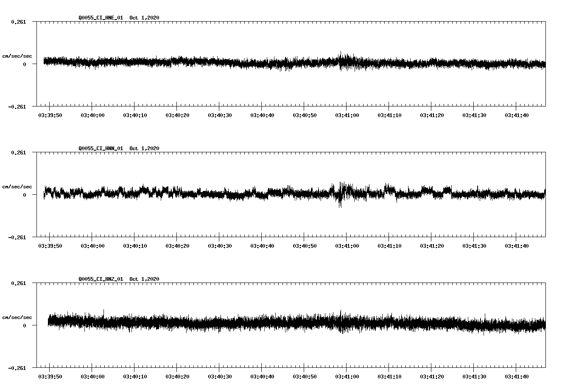Click the cm/sec/sec unit label on middle plot

click(16, 186)
